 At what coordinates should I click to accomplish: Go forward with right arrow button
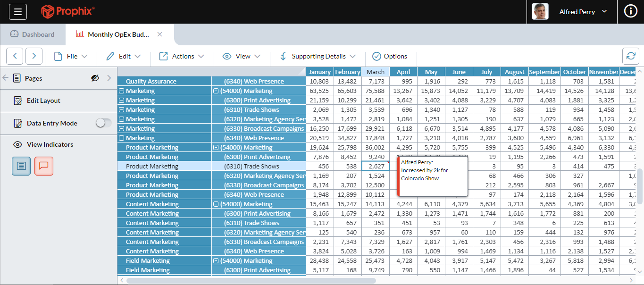click(x=34, y=56)
